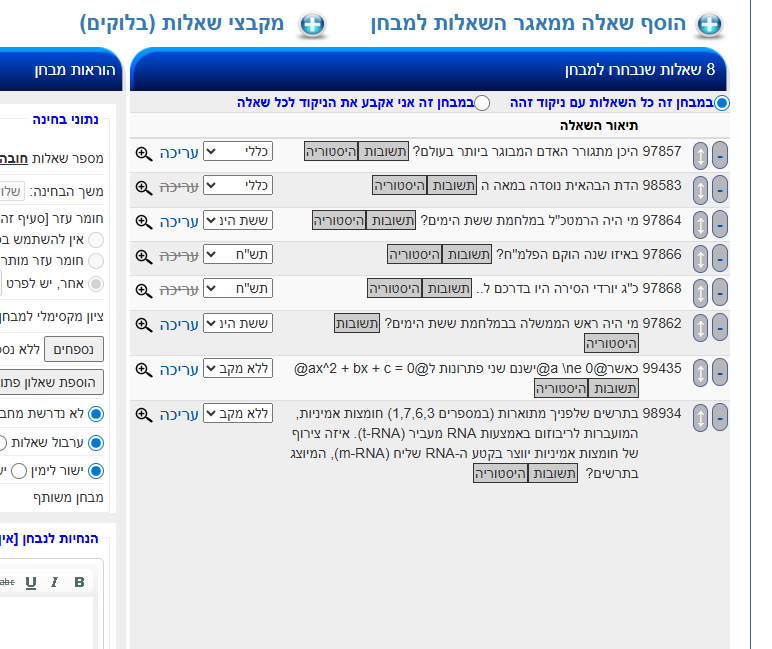Click the 'עריכה' link for question 97857
The image size is (772, 649).
tap(180, 153)
